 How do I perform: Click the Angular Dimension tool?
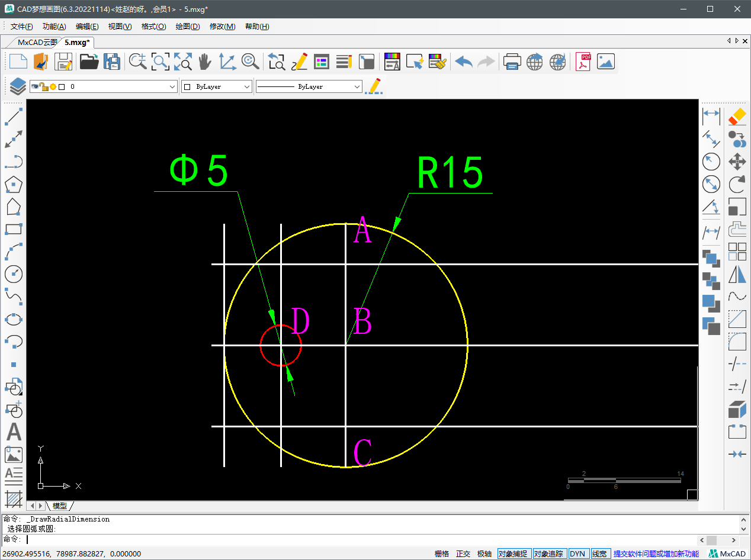coord(711,207)
